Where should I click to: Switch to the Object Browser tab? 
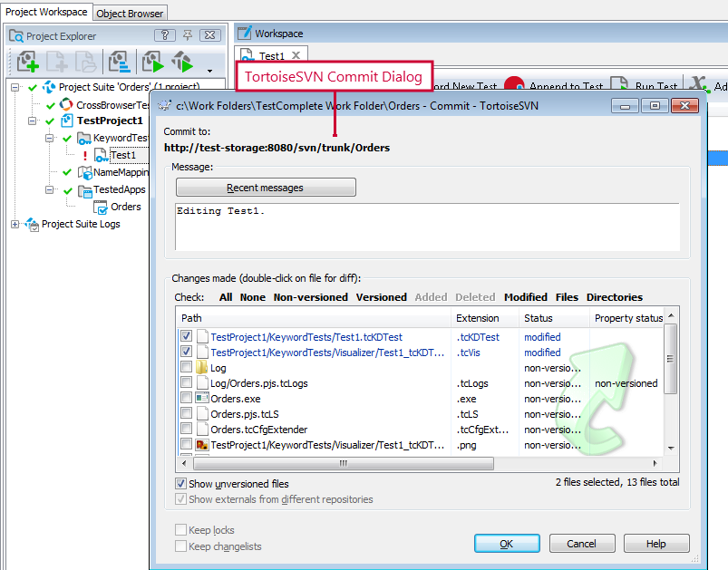point(131,13)
